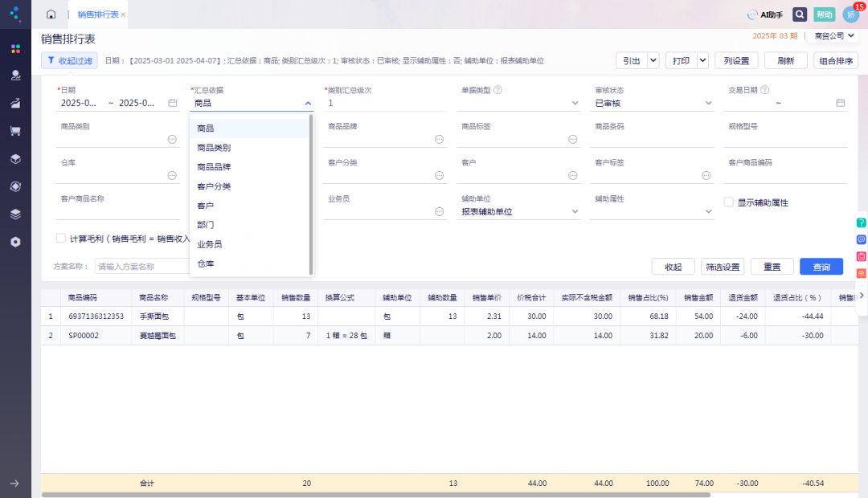Open 筛选设置 filter settings
868x498 pixels.
(x=723, y=267)
